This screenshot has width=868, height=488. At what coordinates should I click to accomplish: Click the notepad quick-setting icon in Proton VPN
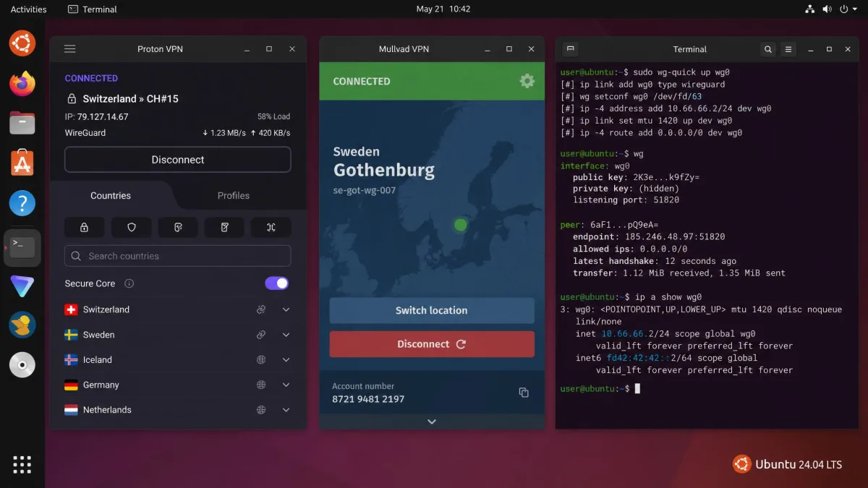click(x=224, y=227)
